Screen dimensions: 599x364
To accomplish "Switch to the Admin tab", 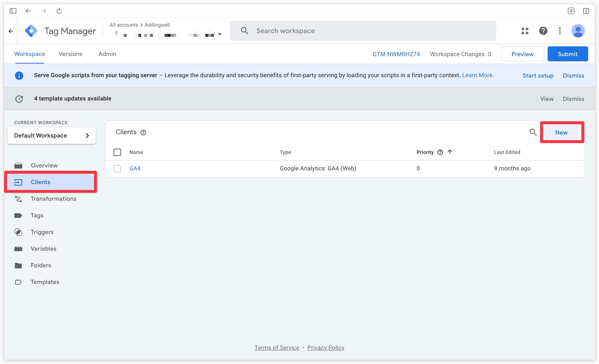I will point(107,54).
